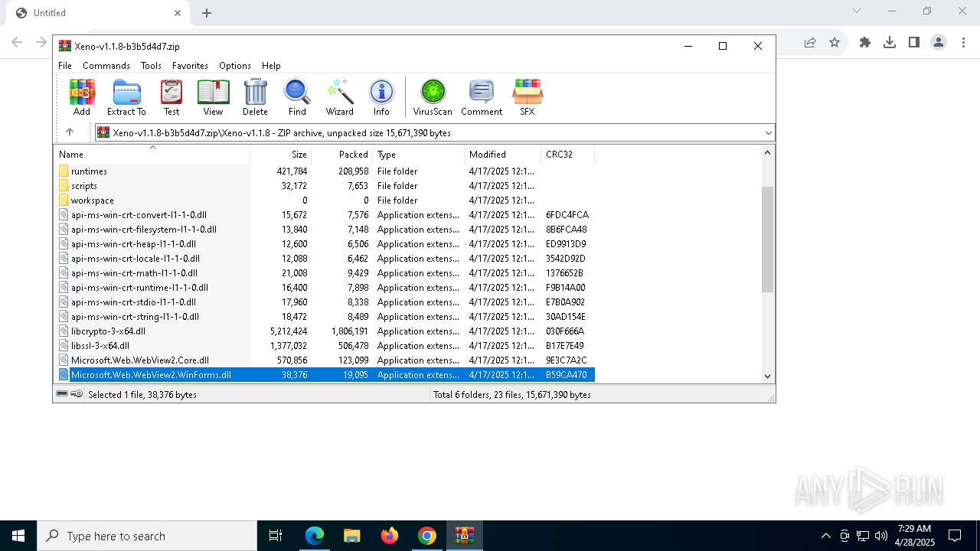Select the runtimes folder

coord(89,171)
